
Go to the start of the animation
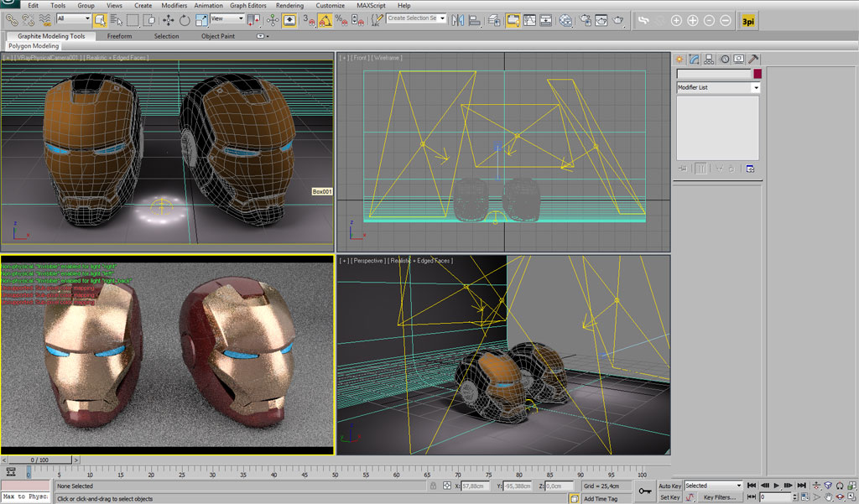(752, 486)
